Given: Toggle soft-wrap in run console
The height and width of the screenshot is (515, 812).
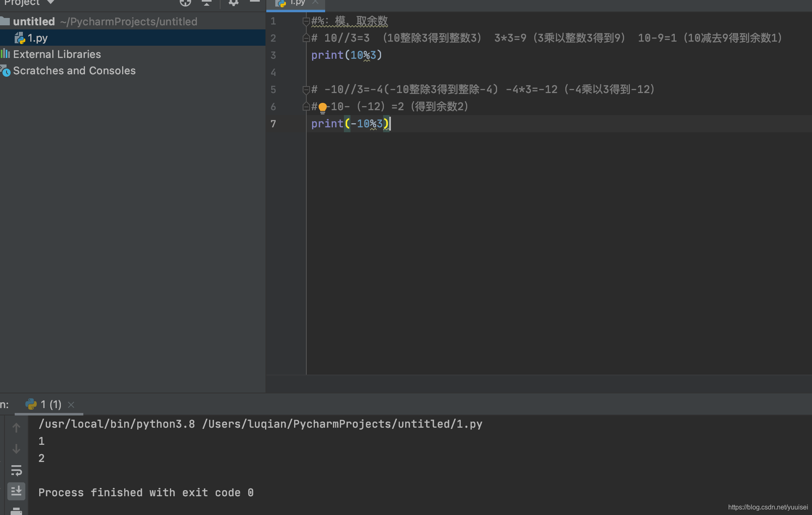Looking at the screenshot, I should click(x=16, y=471).
